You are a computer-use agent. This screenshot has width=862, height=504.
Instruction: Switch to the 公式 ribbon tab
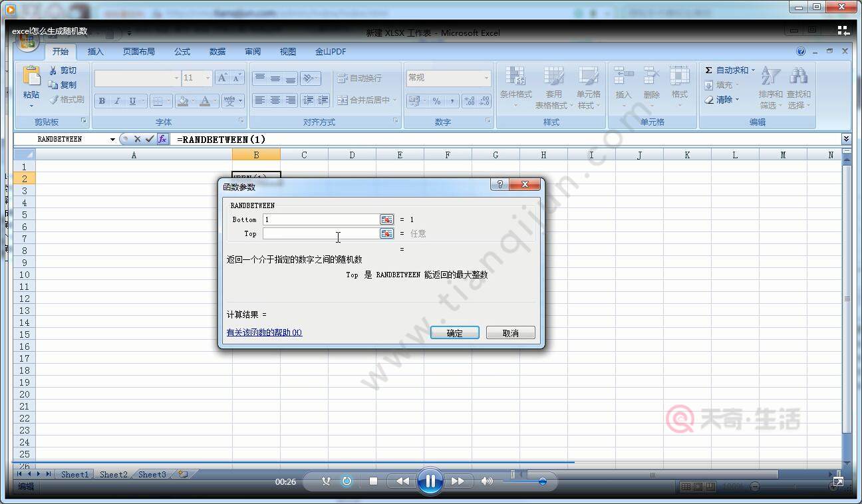coord(182,51)
